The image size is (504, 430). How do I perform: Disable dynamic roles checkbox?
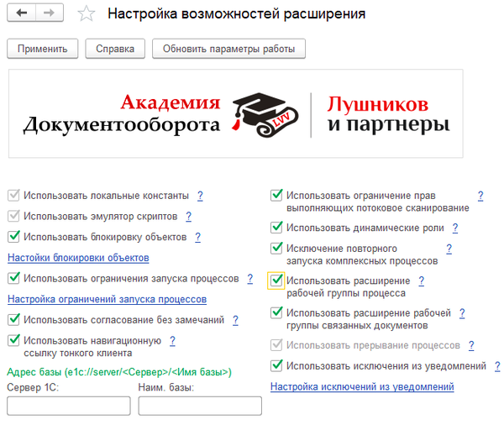(x=276, y=228)
